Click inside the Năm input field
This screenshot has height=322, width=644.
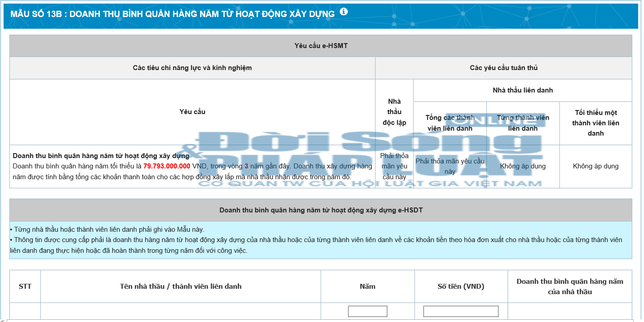(367, 311)
